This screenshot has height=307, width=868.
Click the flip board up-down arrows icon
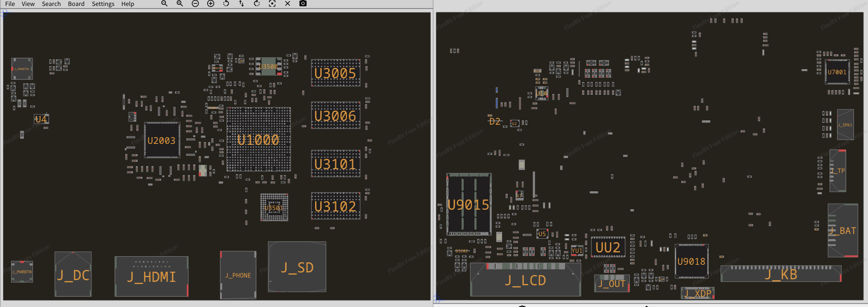(241, 3)
